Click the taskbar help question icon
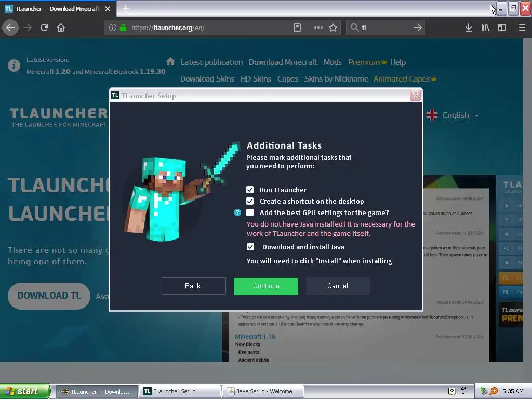Viewport: 532px width, 399px height. click(x=451, y=391)
